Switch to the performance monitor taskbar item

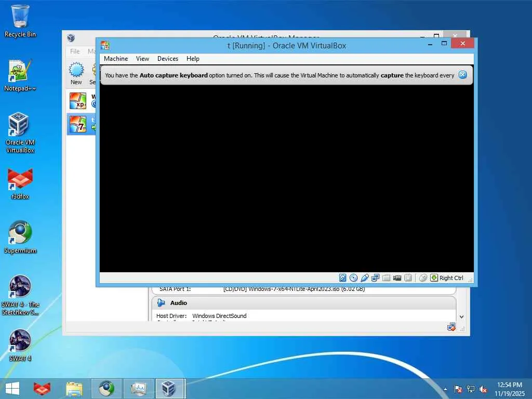click(x=138, y=389)
